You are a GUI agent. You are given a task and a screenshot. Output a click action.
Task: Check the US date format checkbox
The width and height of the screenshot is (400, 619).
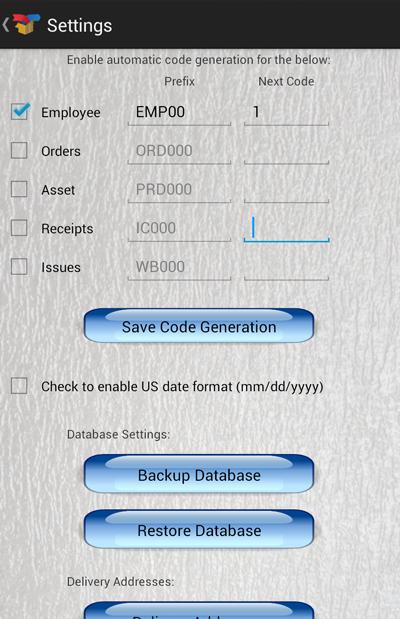[x=19, y=386]
